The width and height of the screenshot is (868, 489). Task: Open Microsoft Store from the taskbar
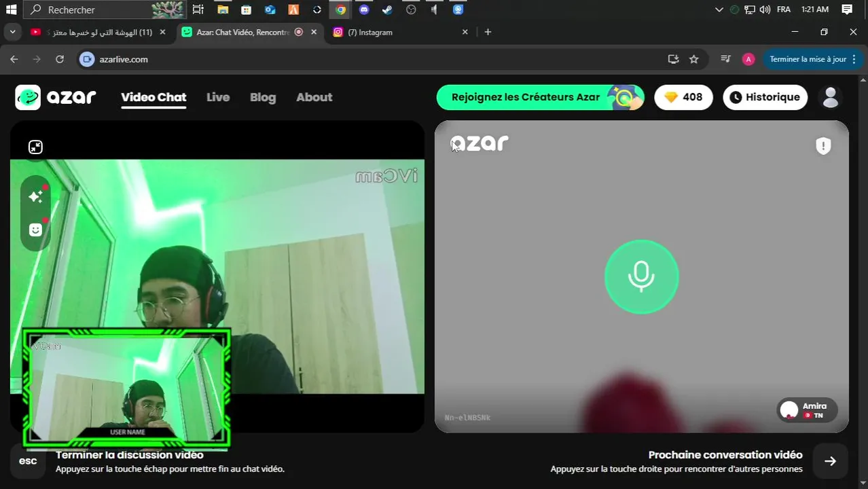point(246,10)
